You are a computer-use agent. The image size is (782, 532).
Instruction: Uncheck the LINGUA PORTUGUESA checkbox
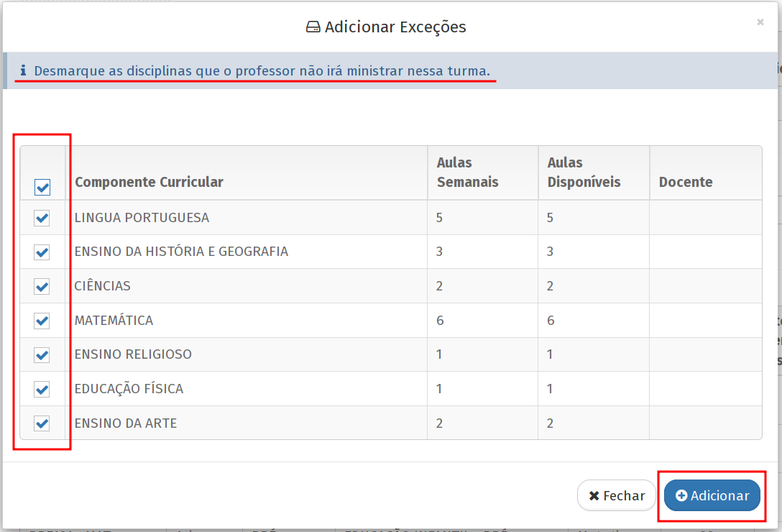tap(42, 218)
